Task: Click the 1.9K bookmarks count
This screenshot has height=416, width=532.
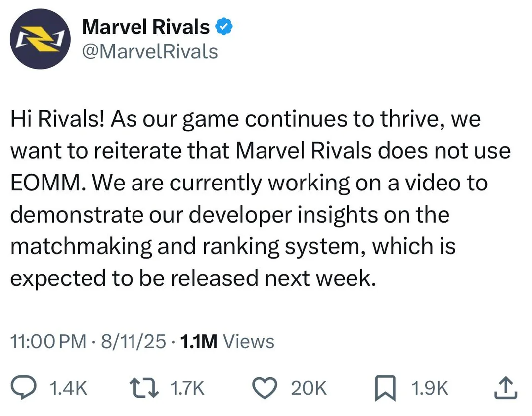Action: pyautogui.click(x=430, y=389)
